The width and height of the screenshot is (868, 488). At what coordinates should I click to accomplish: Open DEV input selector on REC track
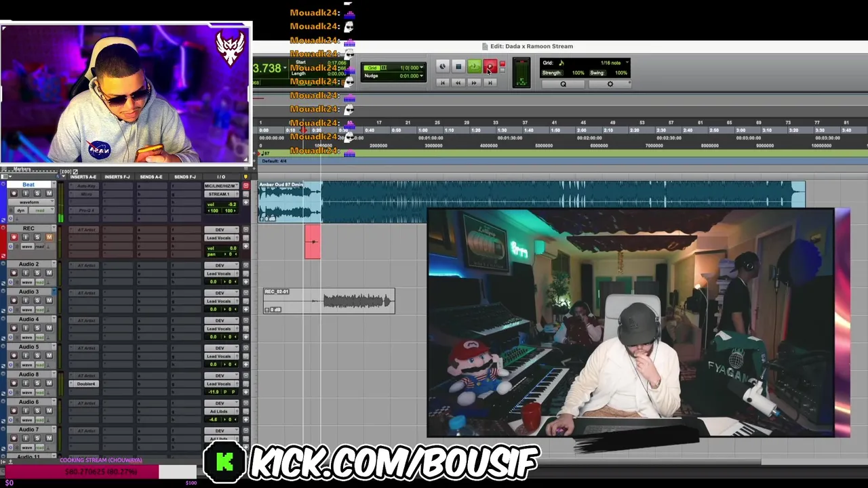click(x=220, y=230)
